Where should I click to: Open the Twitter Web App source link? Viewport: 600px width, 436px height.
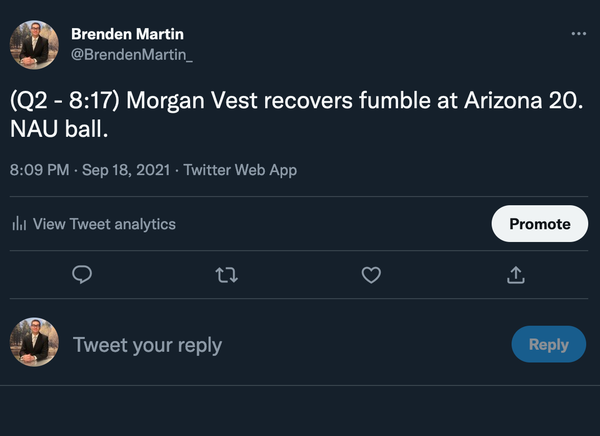[x=240, y=170]
